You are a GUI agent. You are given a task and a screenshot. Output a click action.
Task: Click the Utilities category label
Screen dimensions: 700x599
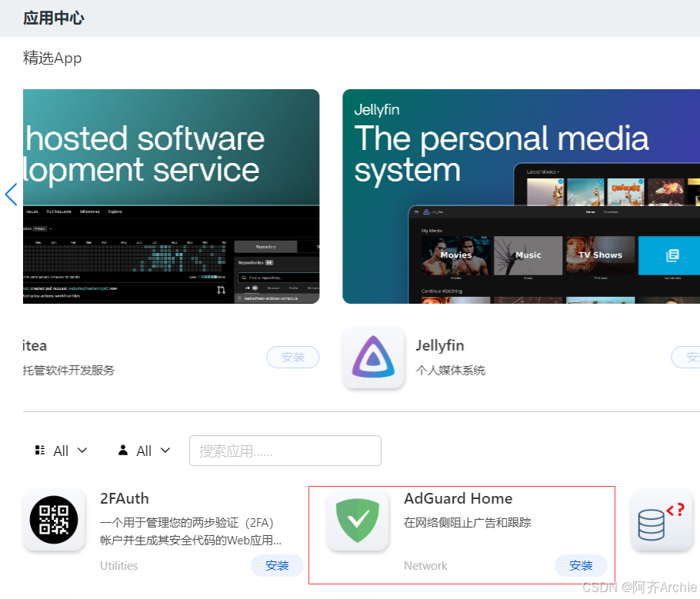tap(118, 566)
